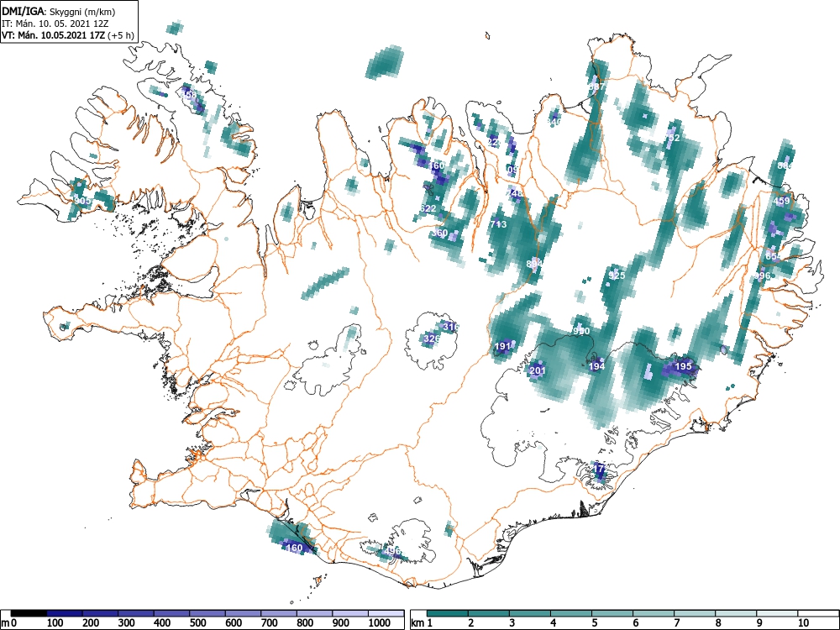This screenshot has width=840, height=630.
Task: Click the '905' visibility value in Westfjords
Action: [x=82, y=201]
